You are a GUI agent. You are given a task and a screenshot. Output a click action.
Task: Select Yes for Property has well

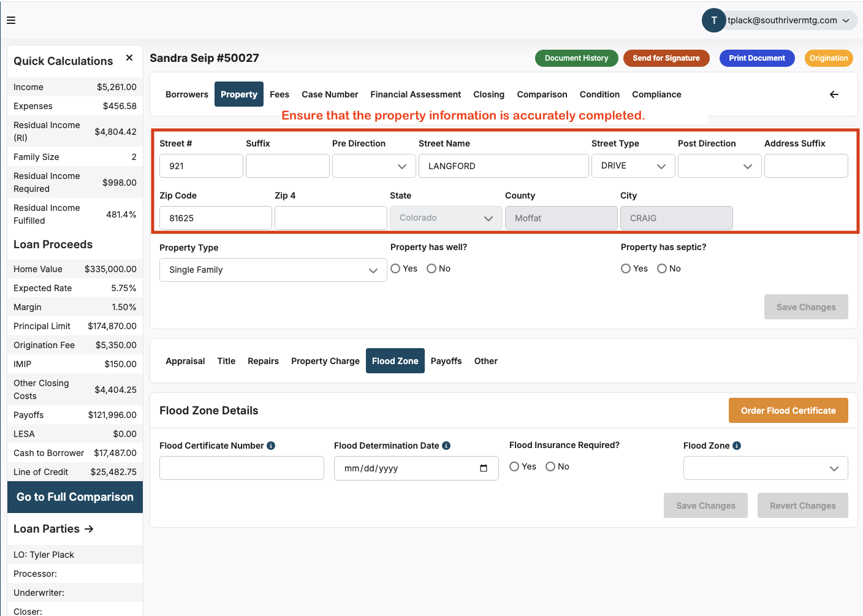pyautogui.click(x=396, y=268)
